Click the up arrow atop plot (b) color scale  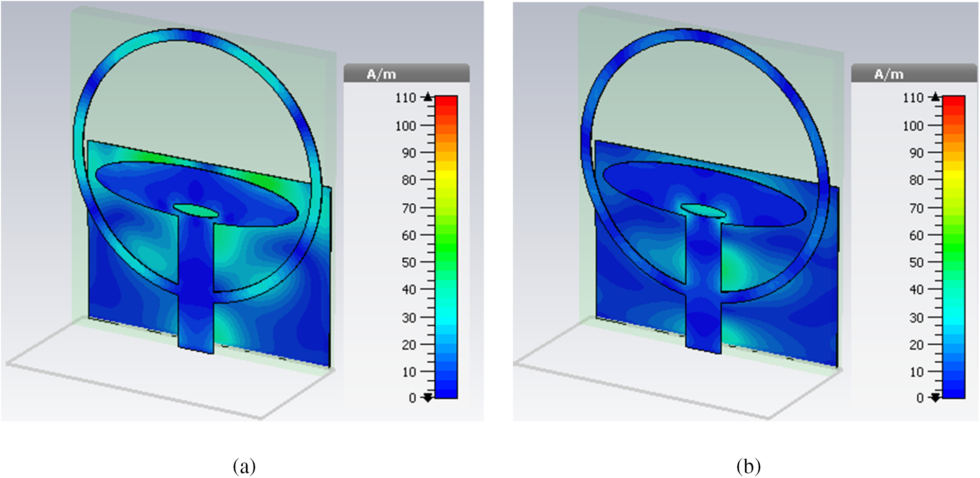coord(935,96)
